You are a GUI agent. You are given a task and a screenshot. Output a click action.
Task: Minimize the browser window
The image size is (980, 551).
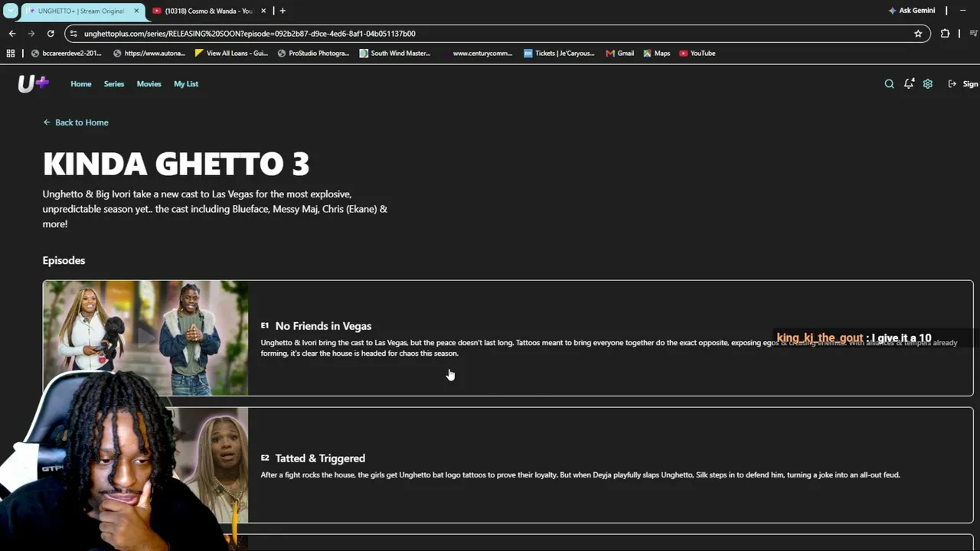pyautogui.click(x=962, y=11)
